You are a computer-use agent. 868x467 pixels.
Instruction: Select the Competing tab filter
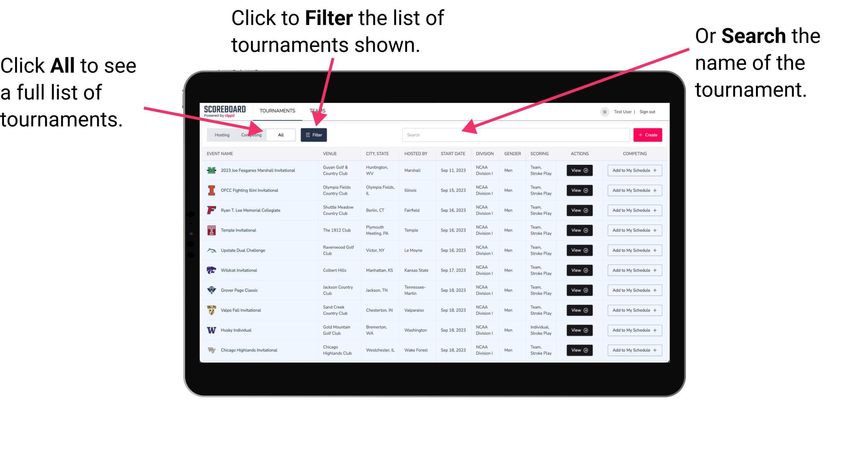pyautogui.click(x=250, y=134)
